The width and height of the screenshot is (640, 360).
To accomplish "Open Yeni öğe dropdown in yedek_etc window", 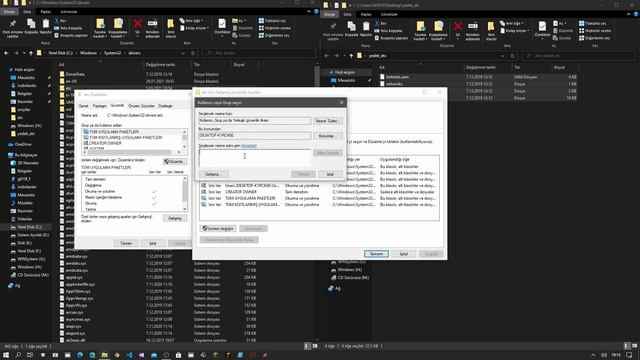I will pos(511,23).
